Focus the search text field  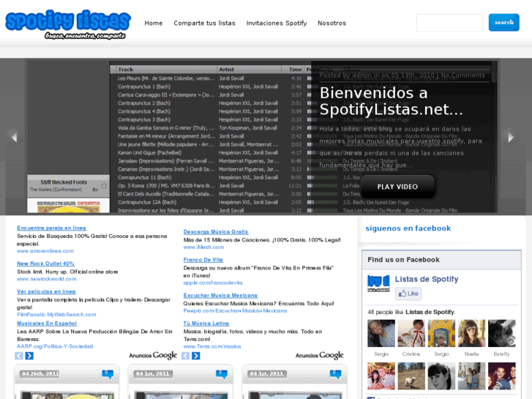449,23
